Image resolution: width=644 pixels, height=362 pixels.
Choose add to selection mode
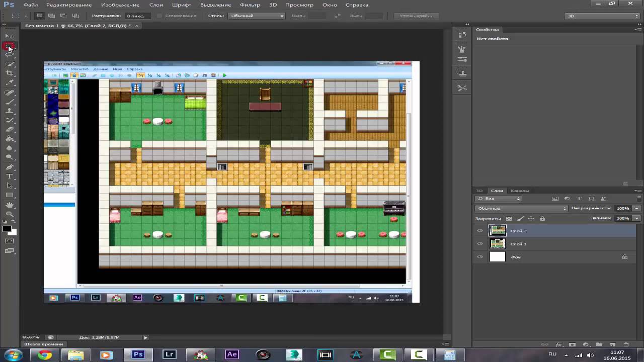click(51, 16)
